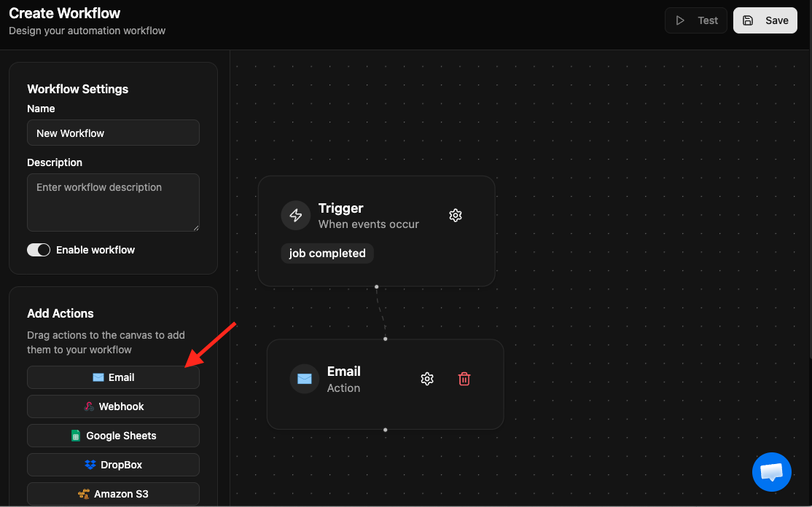Click the workflow Name input field

tap(113, 133)
